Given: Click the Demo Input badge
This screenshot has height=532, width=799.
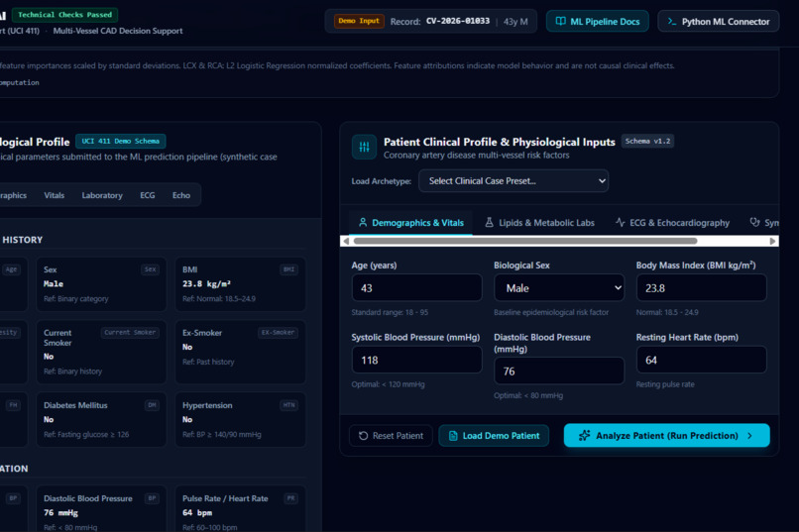Looking at the screenshot, I should (359, 21).
